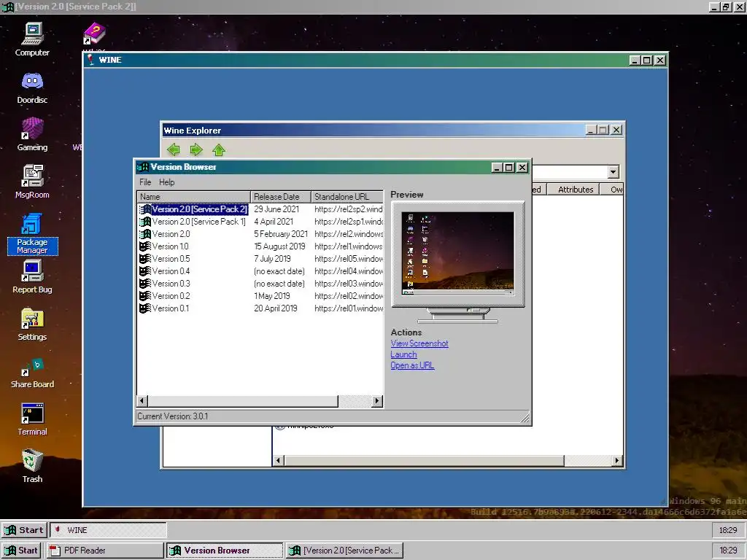The image size is (747, 560).
Task: Click the Standalone URL column header
Action: tap(347, 197)
